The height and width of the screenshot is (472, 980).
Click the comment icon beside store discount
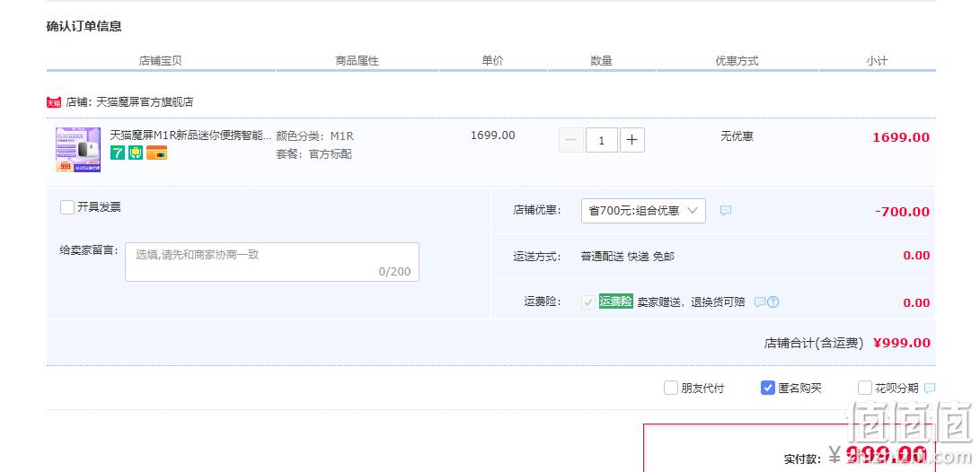tap(726, 210)
